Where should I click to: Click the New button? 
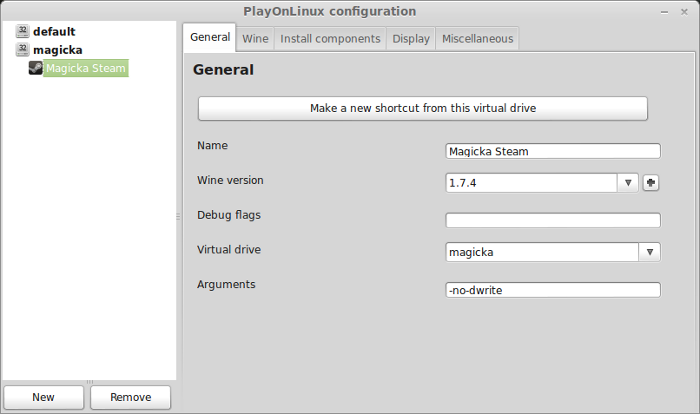[x=43, y=397]
